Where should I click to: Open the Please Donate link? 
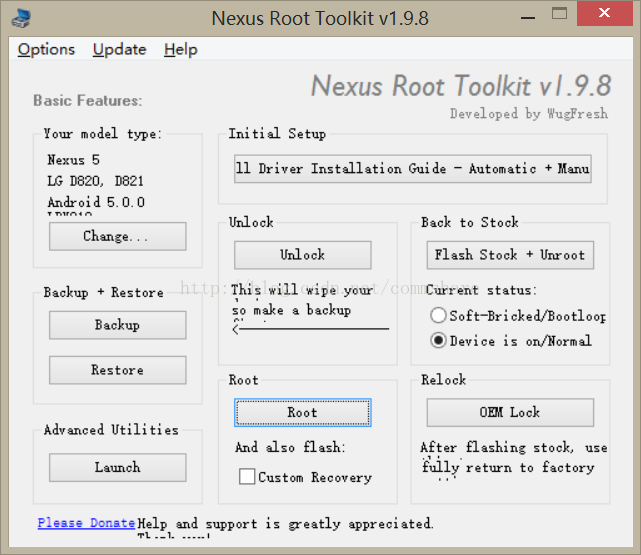point(86,523)
